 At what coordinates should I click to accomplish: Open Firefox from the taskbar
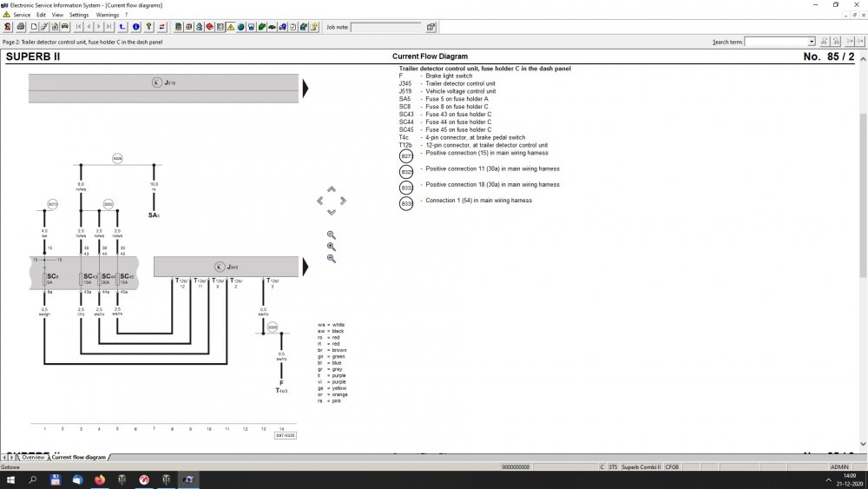point(100,479)
